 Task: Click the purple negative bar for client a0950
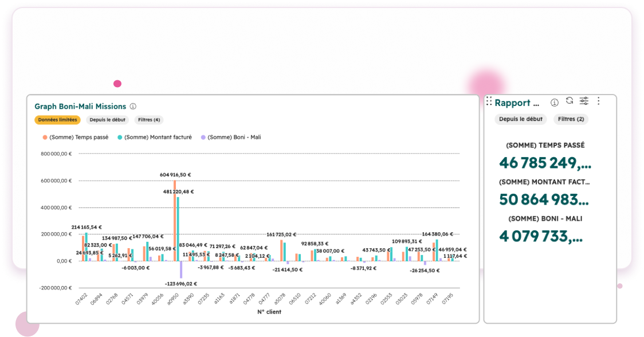click(x=180, y=269)
